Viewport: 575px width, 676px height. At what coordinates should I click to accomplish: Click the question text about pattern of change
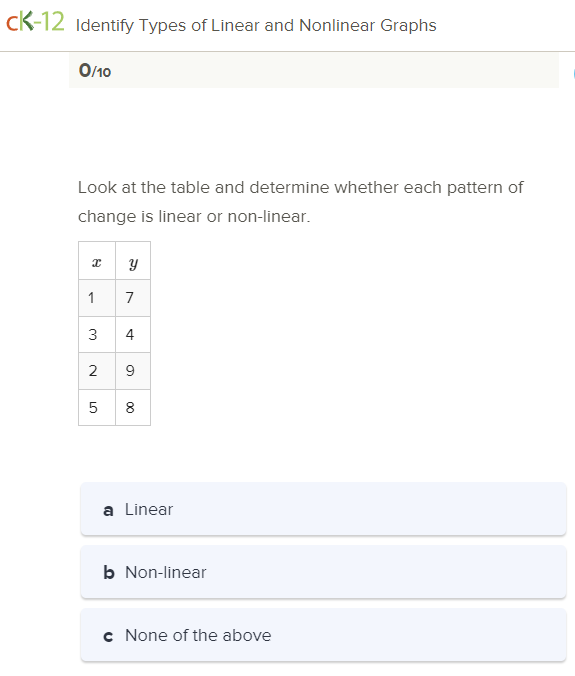(x=300, y=202)
